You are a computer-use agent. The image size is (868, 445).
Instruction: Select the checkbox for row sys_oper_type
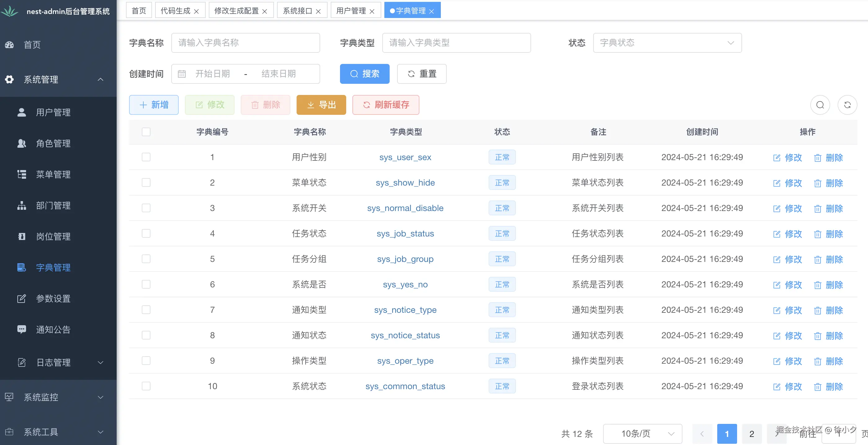coord(146,361)
